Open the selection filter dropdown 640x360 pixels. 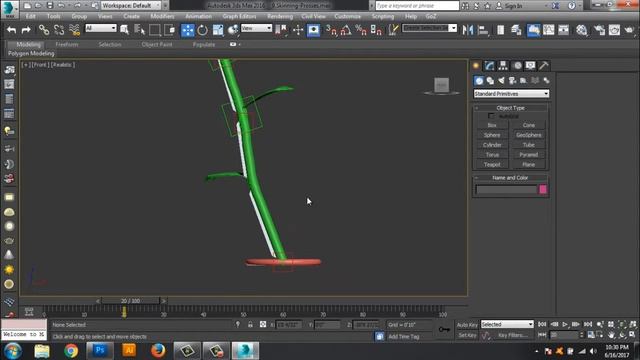[100, 28]
